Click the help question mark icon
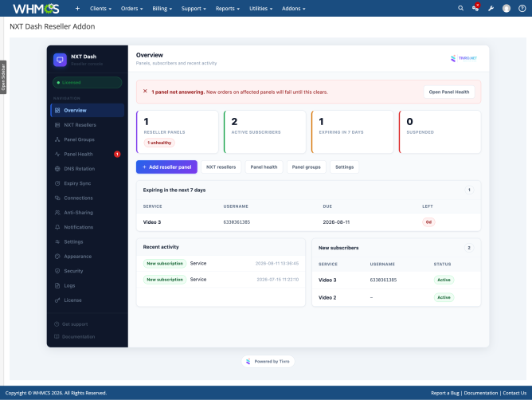The image size is (532, 400). coord(522,9)
